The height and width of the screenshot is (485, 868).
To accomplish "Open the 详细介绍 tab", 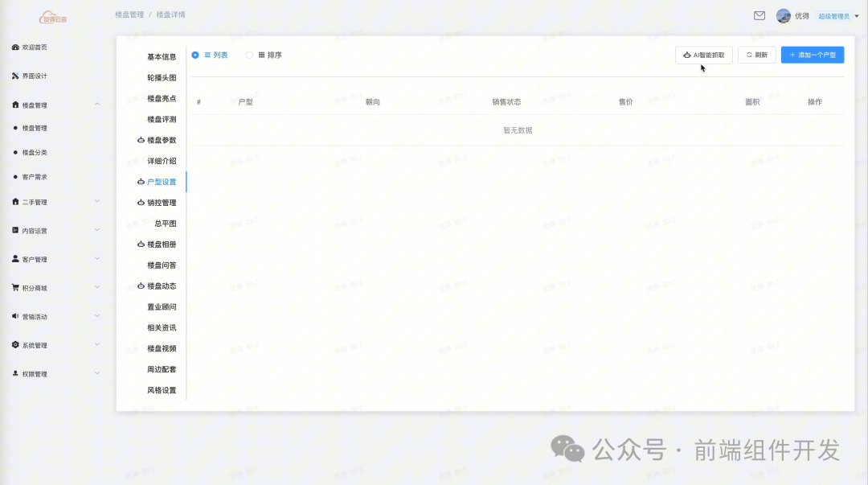I will [162, 161].
